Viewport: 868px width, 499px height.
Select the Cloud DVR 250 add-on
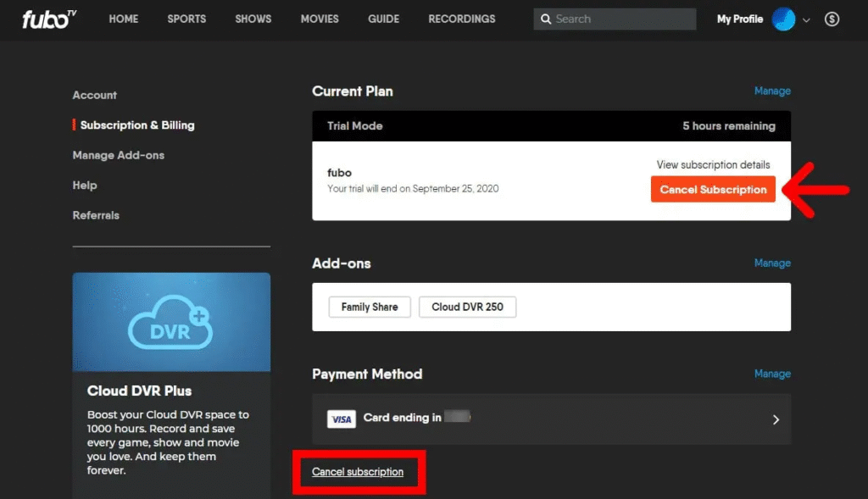click(x=467, y=307)
